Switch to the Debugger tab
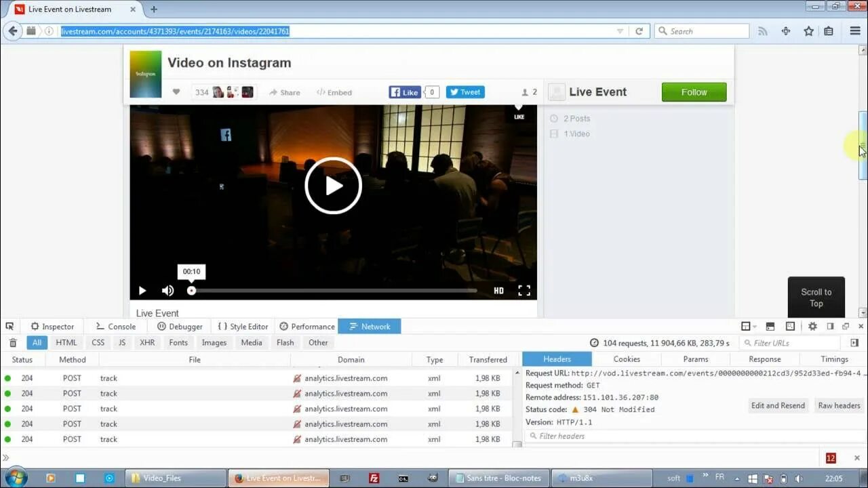 click(x=180, y=327)
